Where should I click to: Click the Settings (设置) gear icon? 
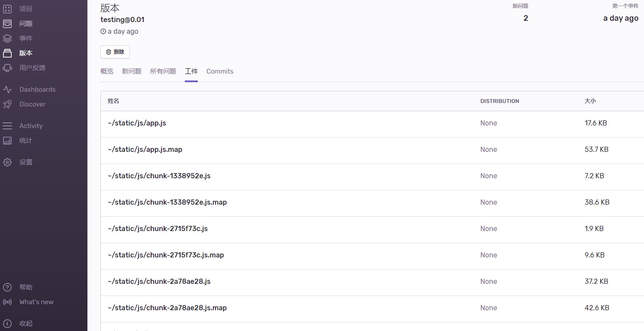click(x=7, y=162)
